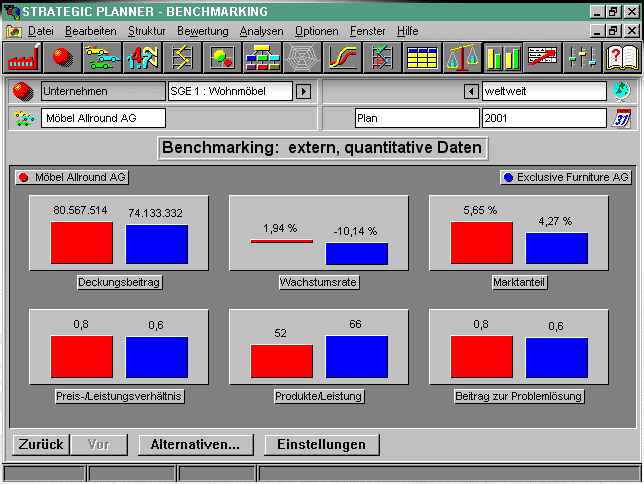Click the Zurück button
Viewport: 644px width, 484px height.
(41, 445)
